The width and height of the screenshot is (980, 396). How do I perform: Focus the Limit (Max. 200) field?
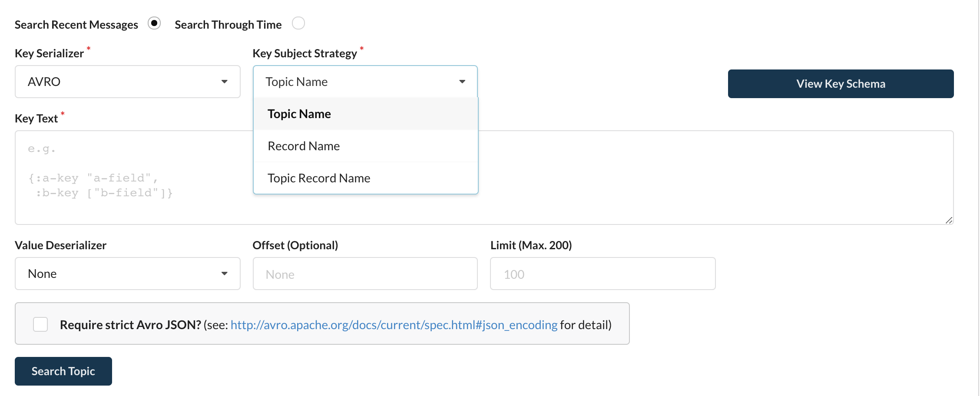point(603,274)
